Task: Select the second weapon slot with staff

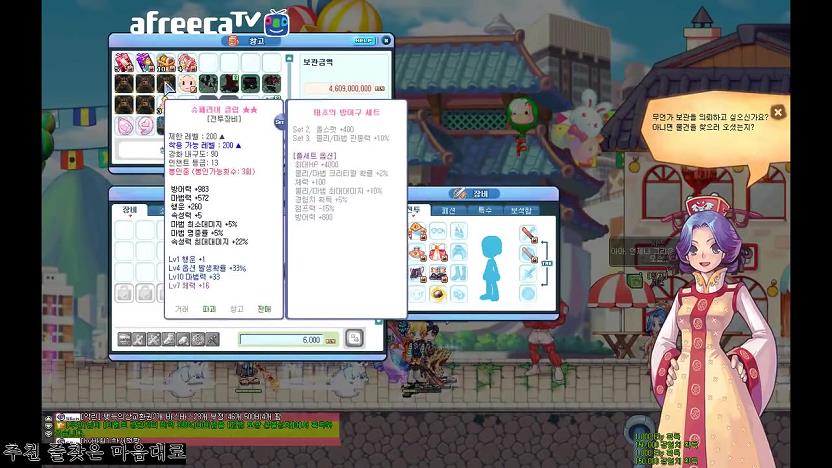Action: (528, 254)
